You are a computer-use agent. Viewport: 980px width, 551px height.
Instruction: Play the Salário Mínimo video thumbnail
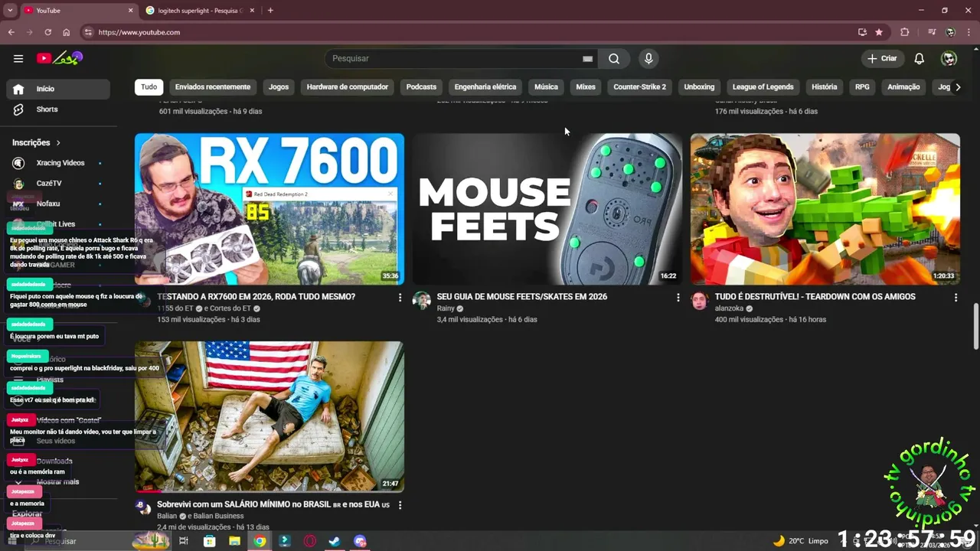pos(269,416)
